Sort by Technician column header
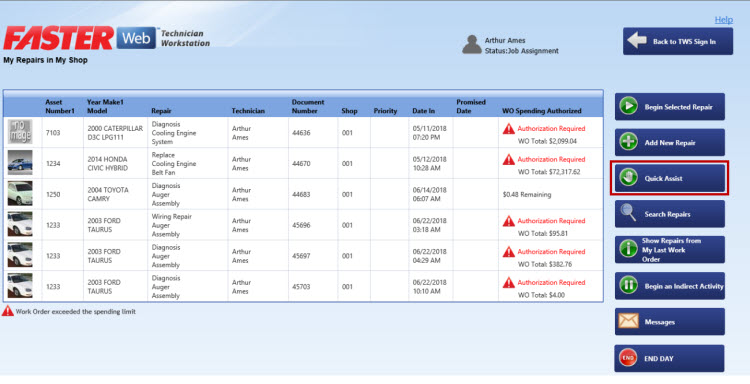The width and height of the screenshot is (750, 384). click(x=248, y=111)
